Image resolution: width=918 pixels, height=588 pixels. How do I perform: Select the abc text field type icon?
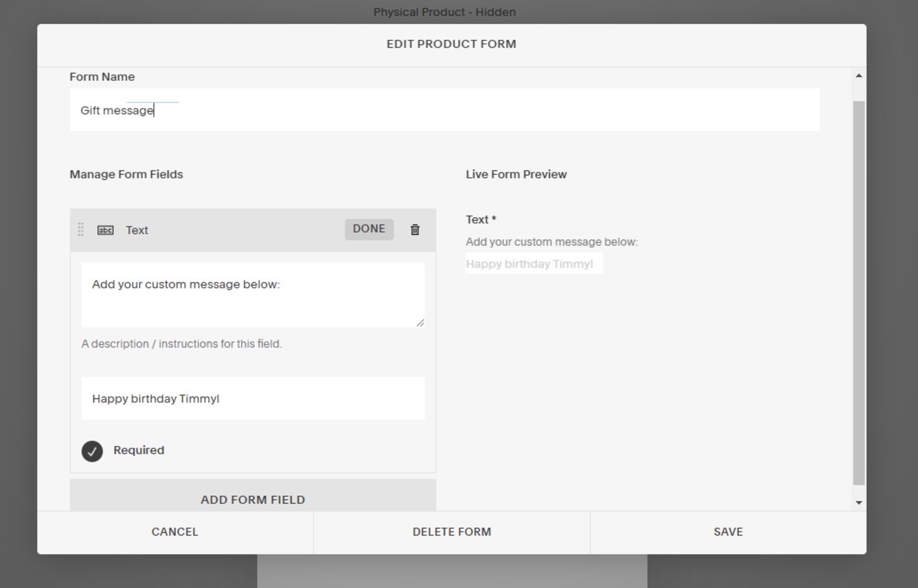point(105,230)
